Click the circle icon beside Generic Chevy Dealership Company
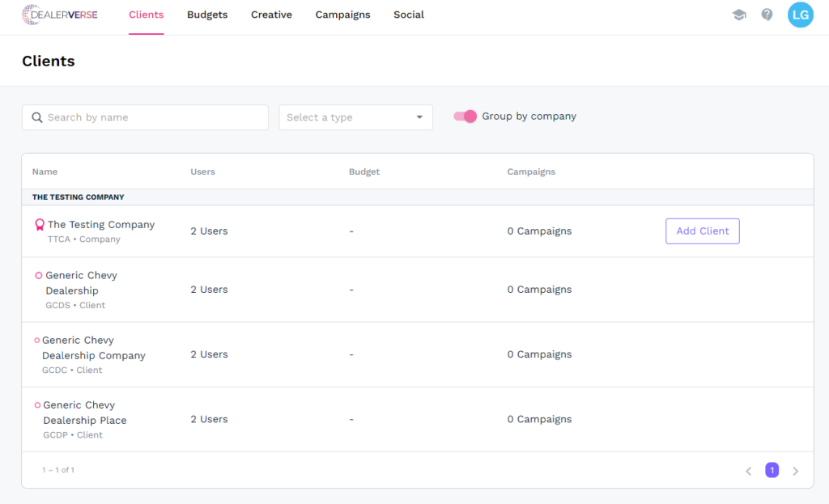 click(36, 341)
